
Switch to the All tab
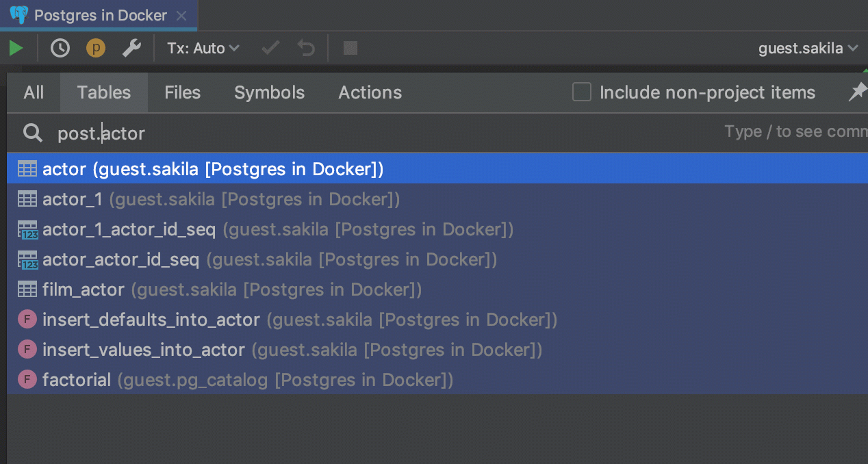point(34,92)
